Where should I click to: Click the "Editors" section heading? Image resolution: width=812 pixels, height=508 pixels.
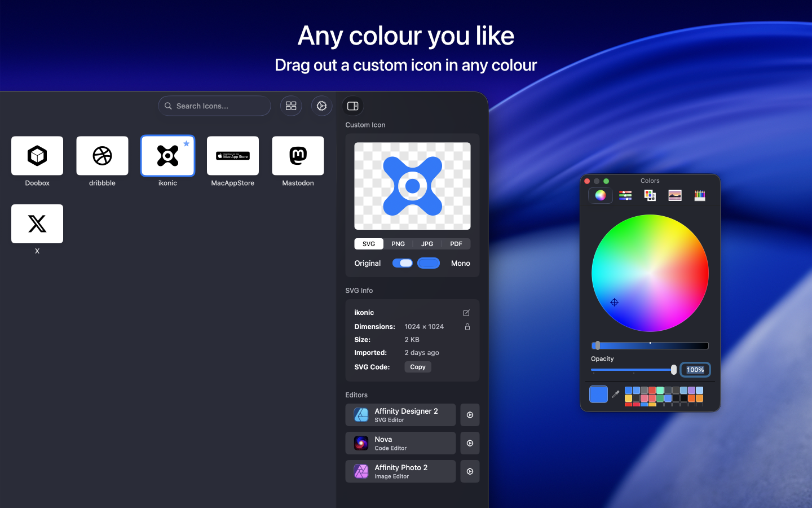356,395
